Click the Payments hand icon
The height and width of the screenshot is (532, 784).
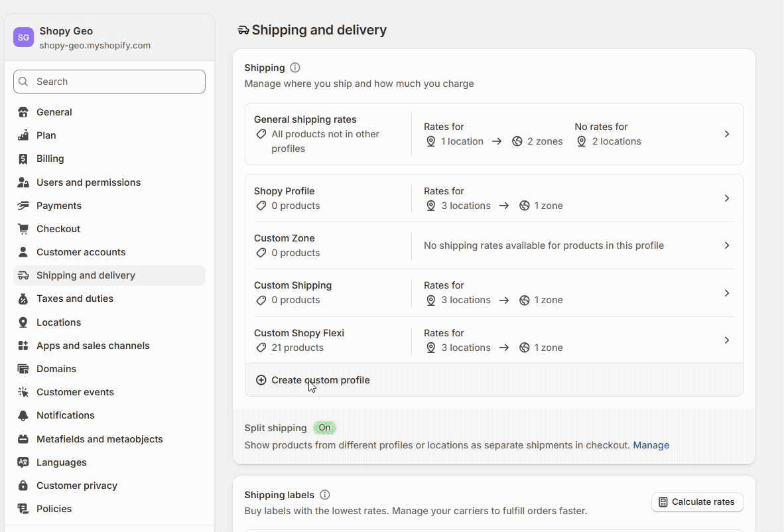tap(23, 206)
